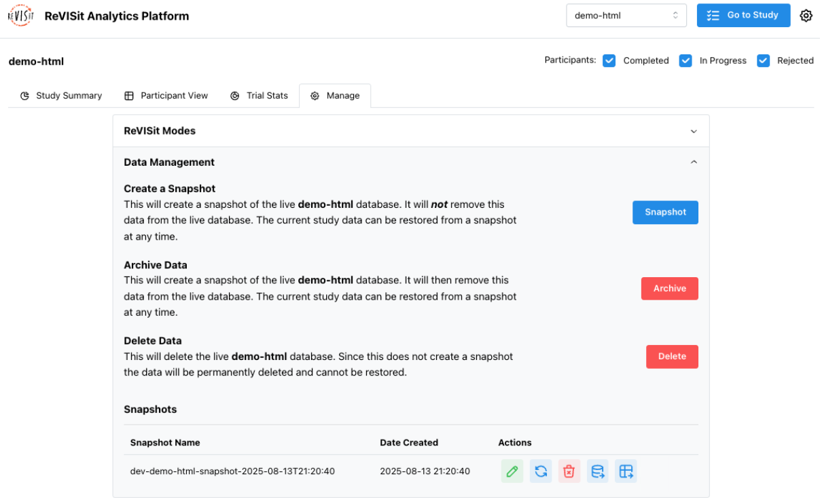Viewport: 820px width, 504px height.
Task: Click the red Delete data button
Action: 671,357
